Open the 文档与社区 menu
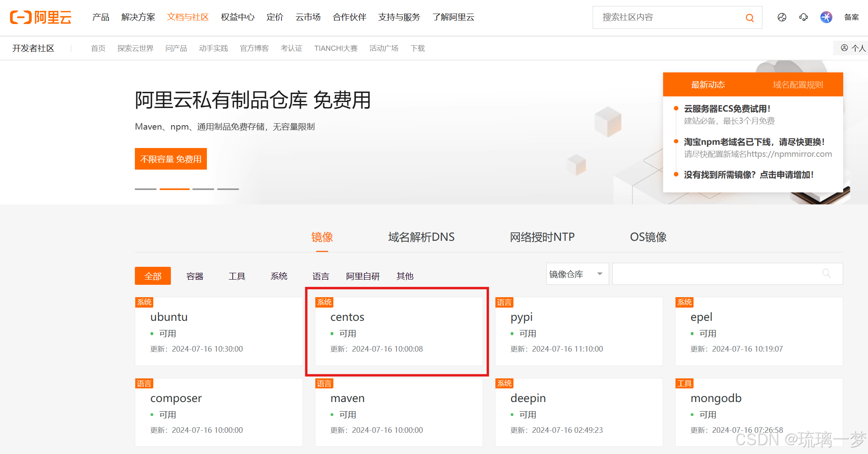The width and height of the screenshot is (868, 454). pyautogui.click(x=188, y=17)
